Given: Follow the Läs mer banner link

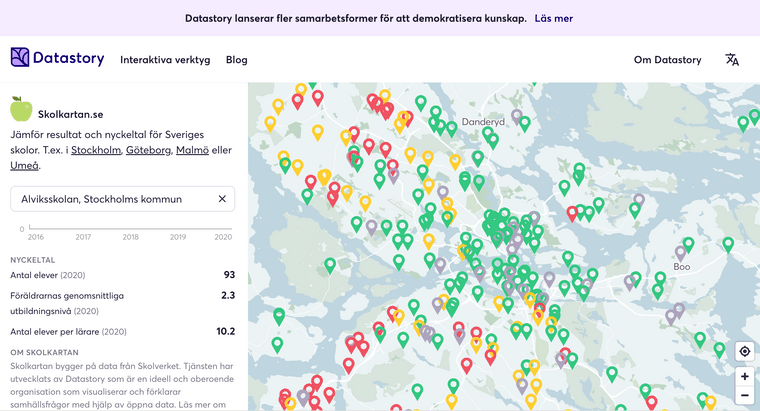Looking at the screenshot, I should pyautogui.click(x=554, y=18).
